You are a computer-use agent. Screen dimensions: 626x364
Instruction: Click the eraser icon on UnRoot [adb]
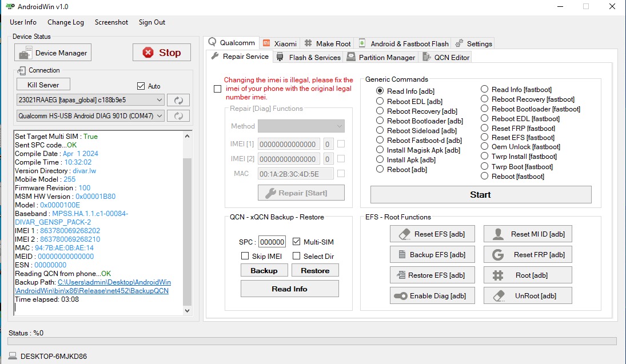point(499,296)
